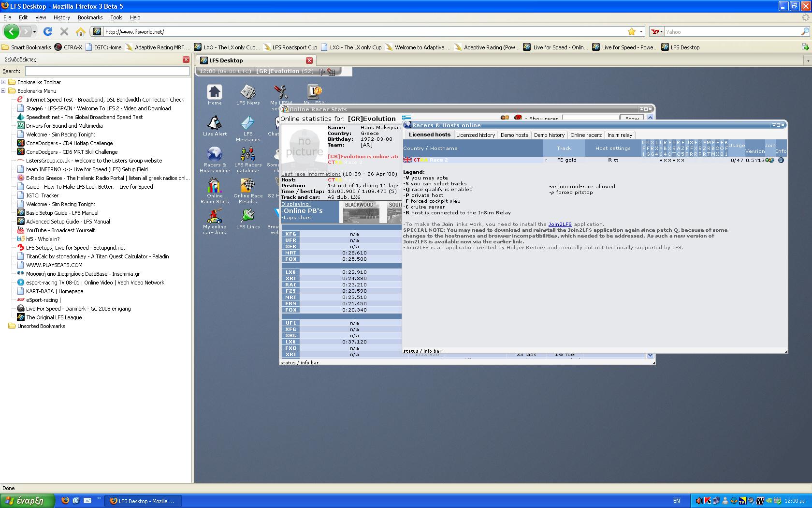Open the Live Alert bell icon
812x508 pixels.
[x=215, y=123]
